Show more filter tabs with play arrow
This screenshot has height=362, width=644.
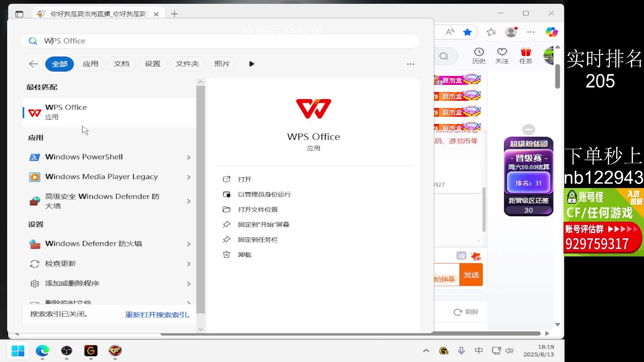coord(252,64)
